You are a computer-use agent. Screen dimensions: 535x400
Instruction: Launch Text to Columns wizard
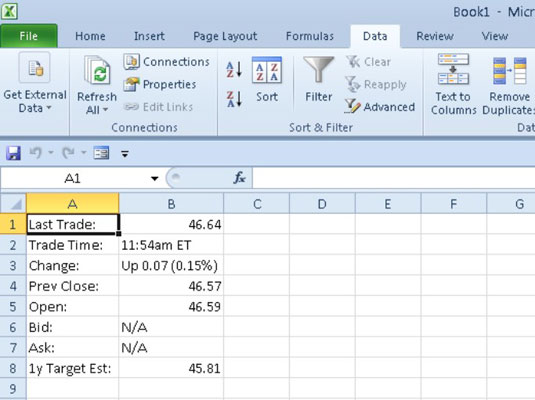tap(453, 85)
